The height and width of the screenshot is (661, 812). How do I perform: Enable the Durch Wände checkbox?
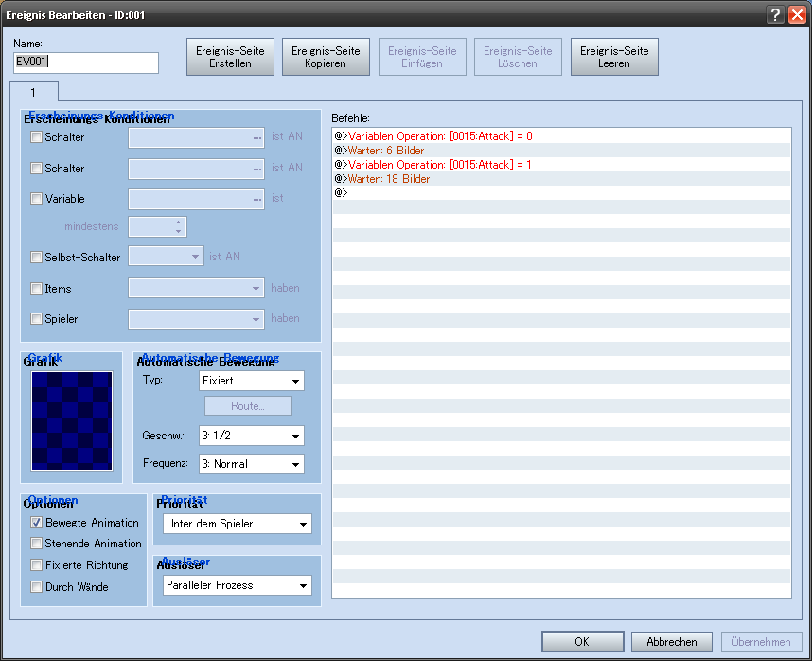click(37, 587)
